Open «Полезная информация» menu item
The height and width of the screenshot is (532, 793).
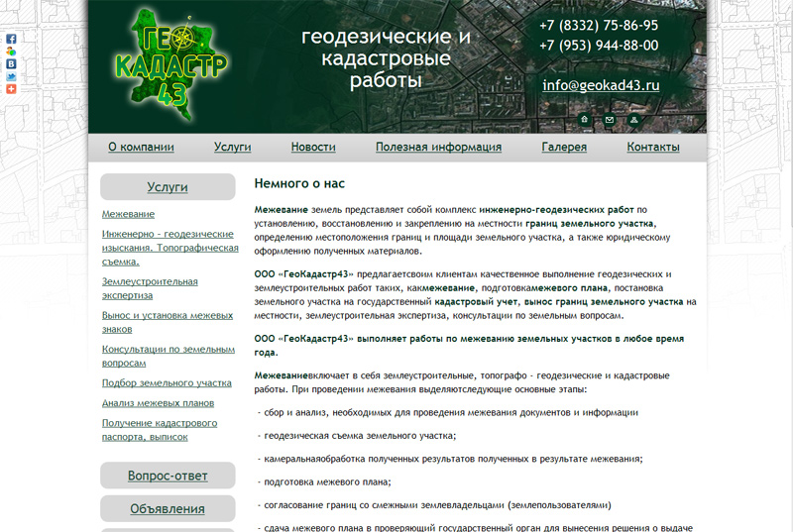point(438,148)
